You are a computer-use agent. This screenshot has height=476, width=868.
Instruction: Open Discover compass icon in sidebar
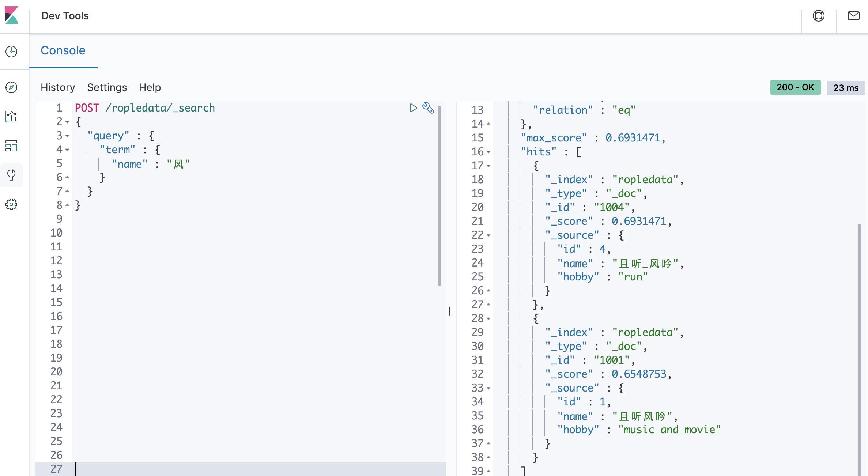[11, 87]
